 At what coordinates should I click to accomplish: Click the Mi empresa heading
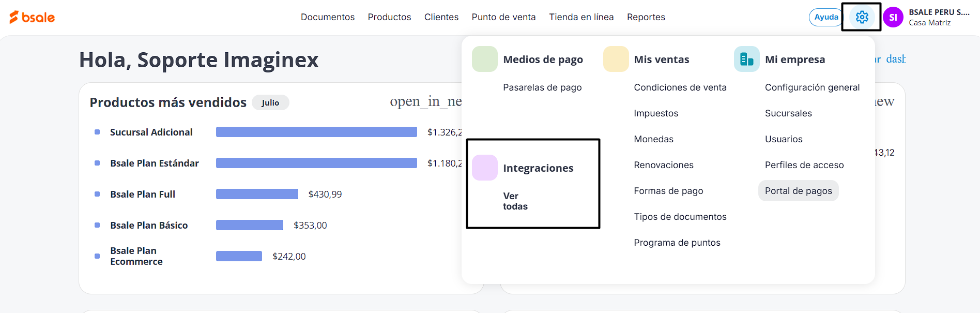pyautogui.click(x=795, y=59)
